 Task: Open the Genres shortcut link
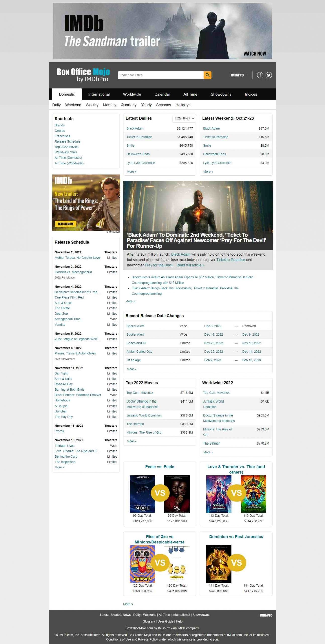[60, 131]
